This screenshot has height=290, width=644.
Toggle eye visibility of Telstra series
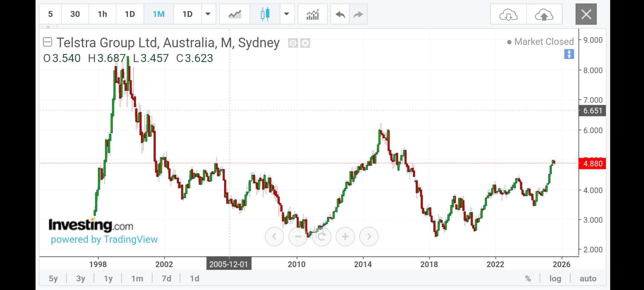[x=293, y=43]
